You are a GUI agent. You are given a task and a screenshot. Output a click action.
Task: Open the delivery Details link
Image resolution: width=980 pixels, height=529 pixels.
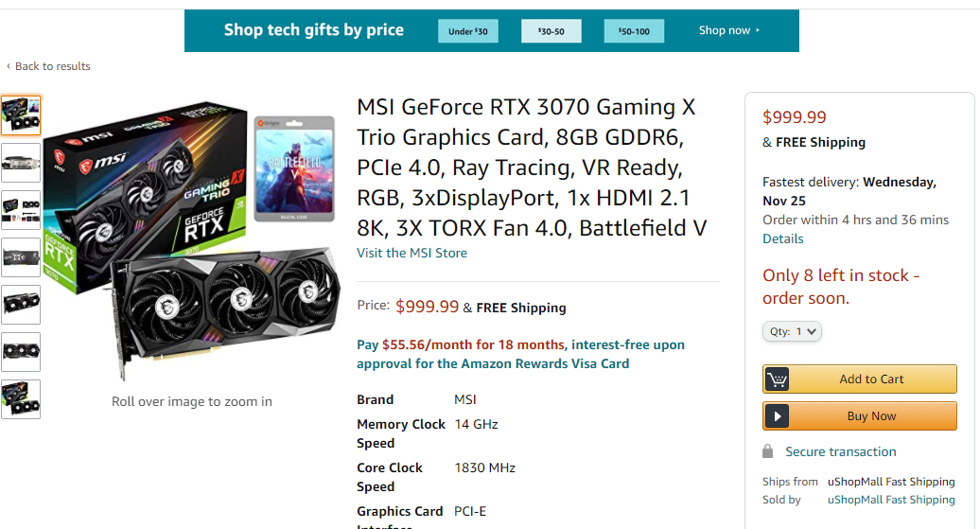tap(783, 238)
